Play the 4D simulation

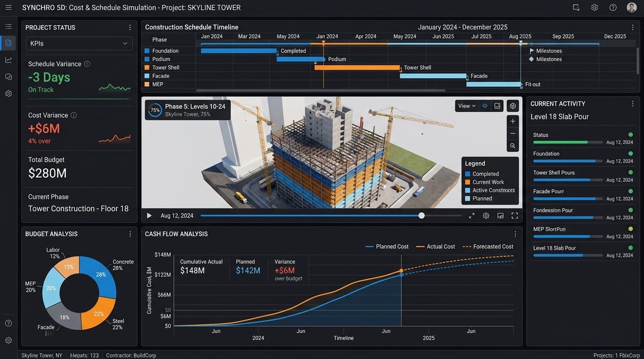(x=149, y=215)
